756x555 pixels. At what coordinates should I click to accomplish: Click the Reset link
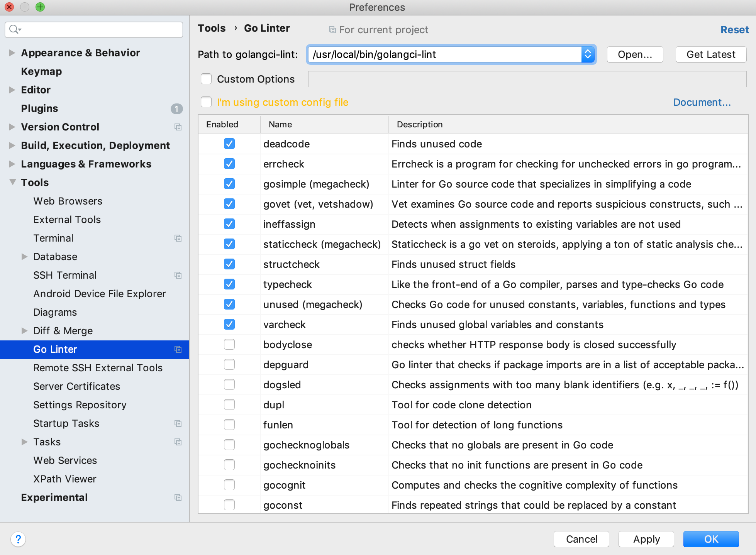[734, 30]
